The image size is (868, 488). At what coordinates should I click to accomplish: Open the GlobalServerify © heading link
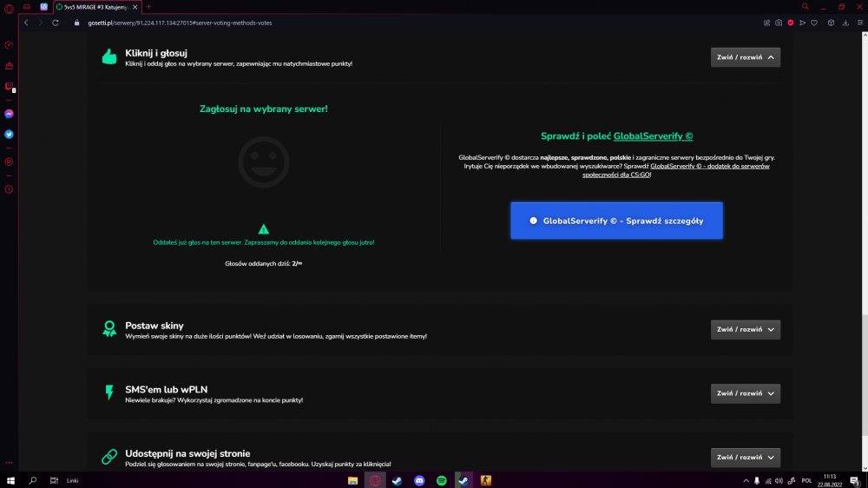[653, 136]
